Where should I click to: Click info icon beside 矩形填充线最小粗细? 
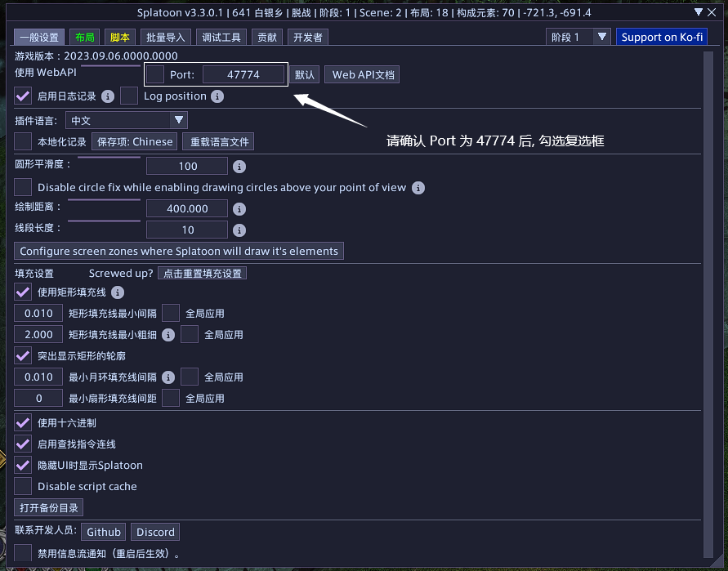tap(168, 335)
